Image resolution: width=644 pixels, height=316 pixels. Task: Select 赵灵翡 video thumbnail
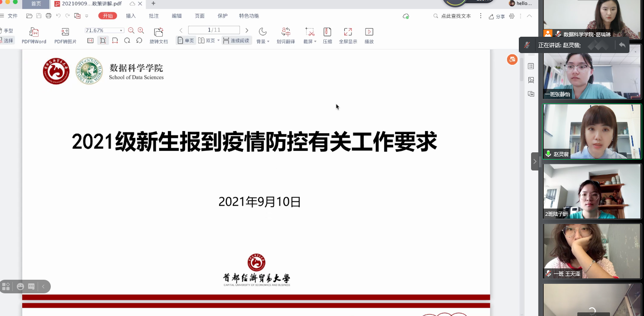(592, 131)
